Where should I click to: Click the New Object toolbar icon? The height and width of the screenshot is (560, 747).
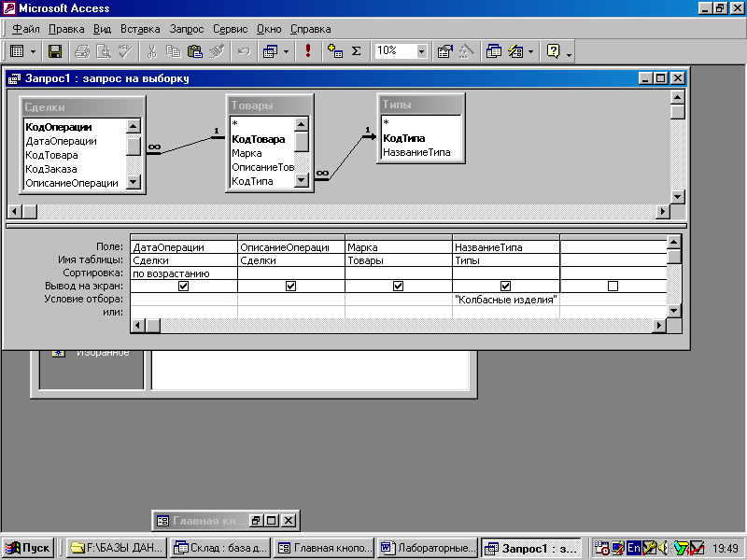[515, 51]
